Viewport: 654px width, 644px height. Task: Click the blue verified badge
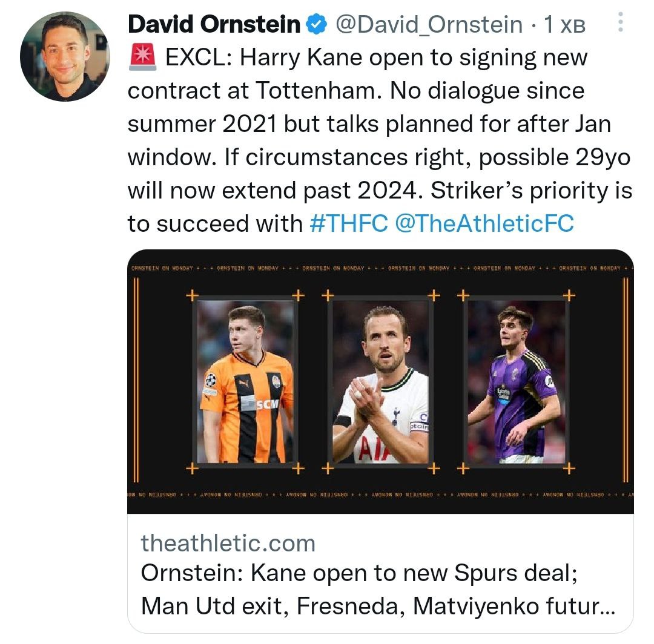tap(315, 25)
